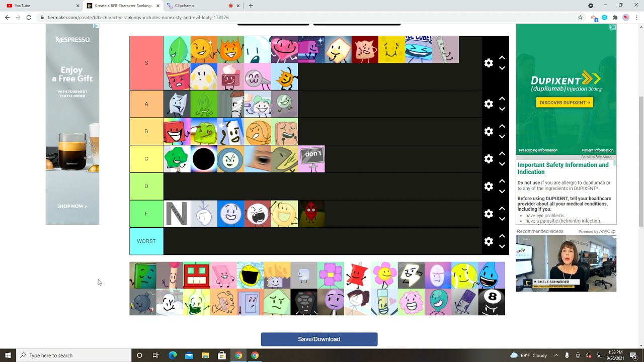Open settings gear for A tier row
Image resolution: width=644 pixels, height=362 pixels.
click(489, 104)
